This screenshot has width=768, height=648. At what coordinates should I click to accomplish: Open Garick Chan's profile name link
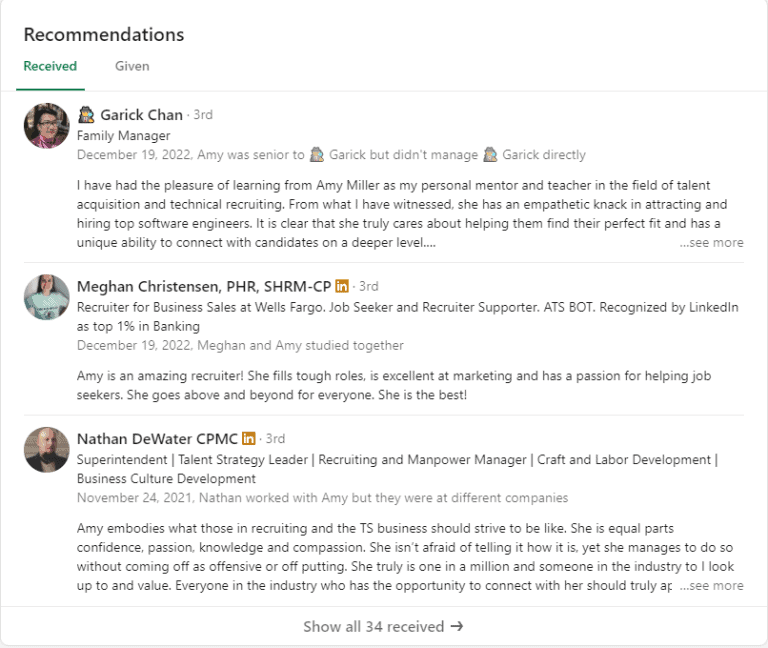(x=141, y=115)
